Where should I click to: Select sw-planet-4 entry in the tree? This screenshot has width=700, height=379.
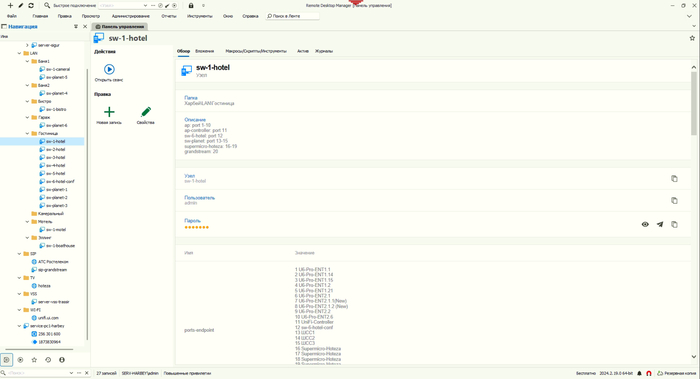(x=57, y=93)
